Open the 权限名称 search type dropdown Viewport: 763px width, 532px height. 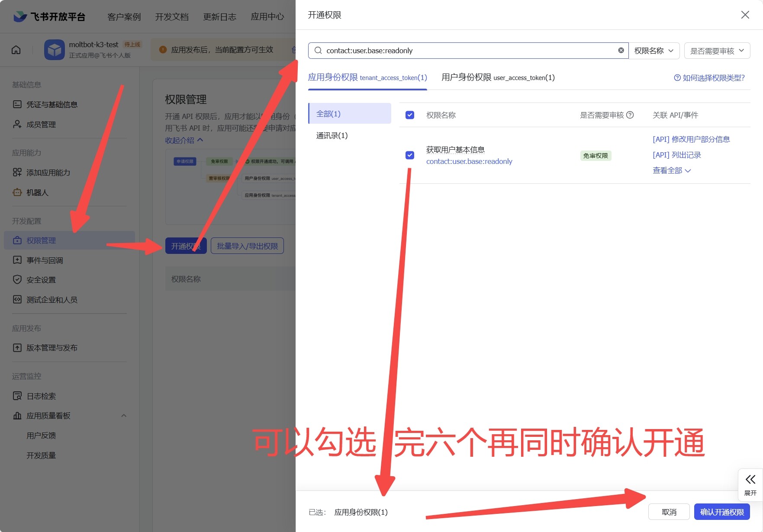654,51
